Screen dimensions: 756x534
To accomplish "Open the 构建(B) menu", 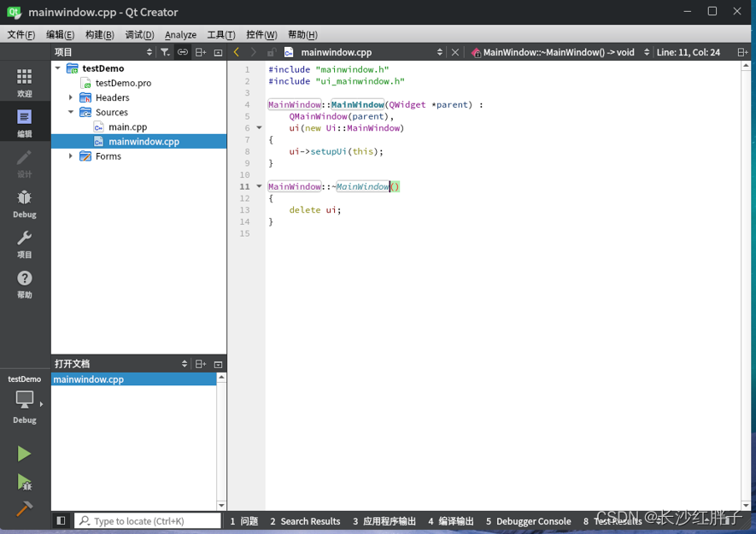I will (100, 35).
